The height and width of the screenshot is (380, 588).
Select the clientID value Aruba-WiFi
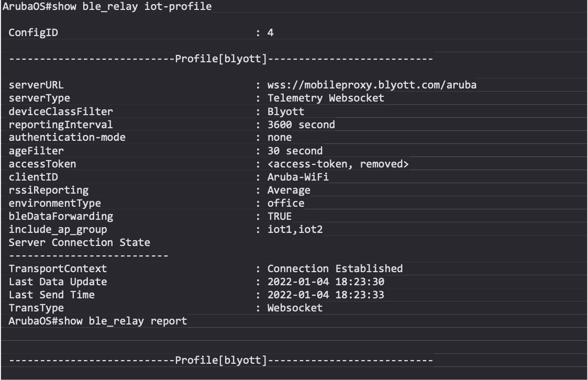[x=298, y=177]
